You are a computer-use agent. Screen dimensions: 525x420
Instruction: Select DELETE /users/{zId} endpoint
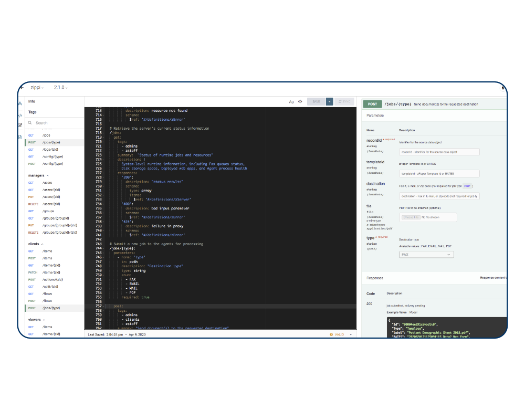[x=55, y=204]
